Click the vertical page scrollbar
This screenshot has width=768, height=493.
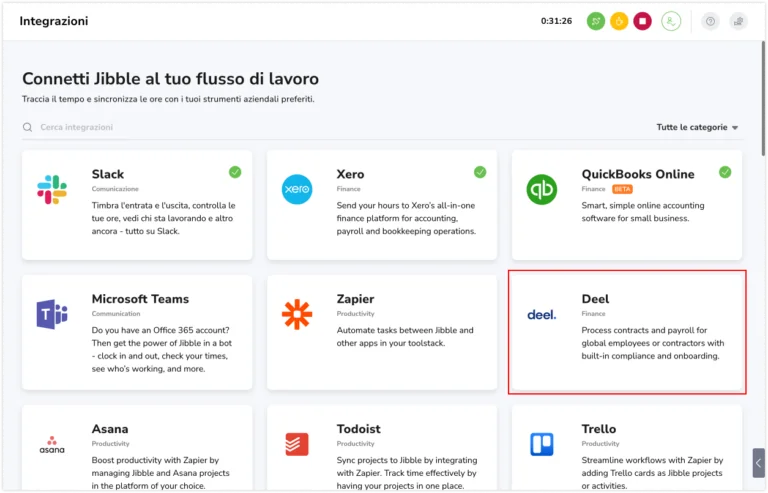[764, 99]
